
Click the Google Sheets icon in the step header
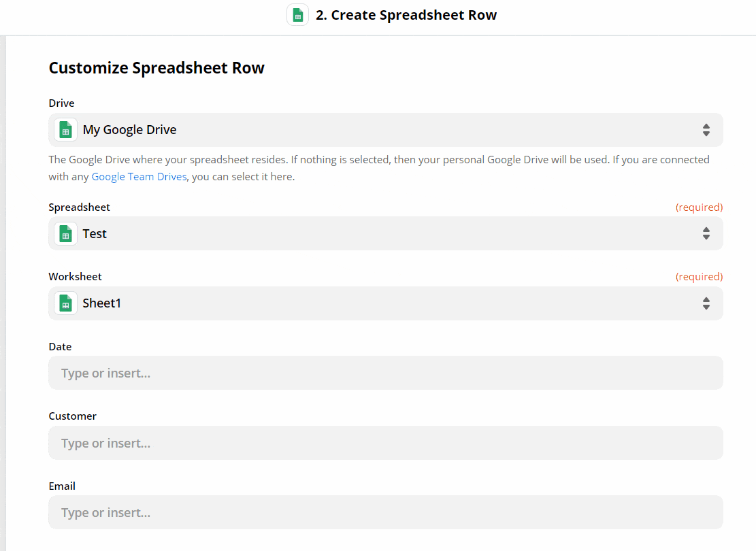click(297, 14)
